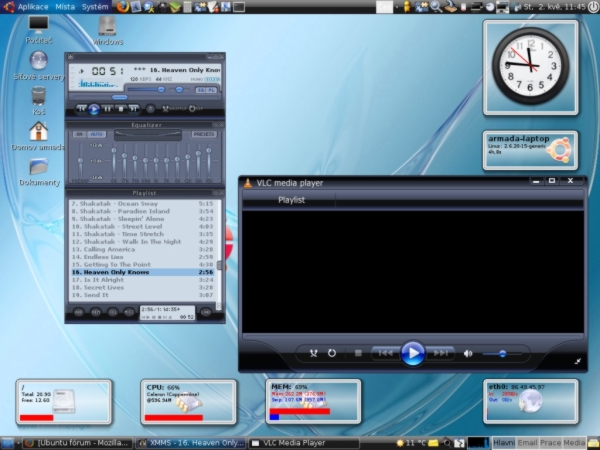Select track 9. Shakatak - Sleepin' Alone
600x450 pixels.
142,219
